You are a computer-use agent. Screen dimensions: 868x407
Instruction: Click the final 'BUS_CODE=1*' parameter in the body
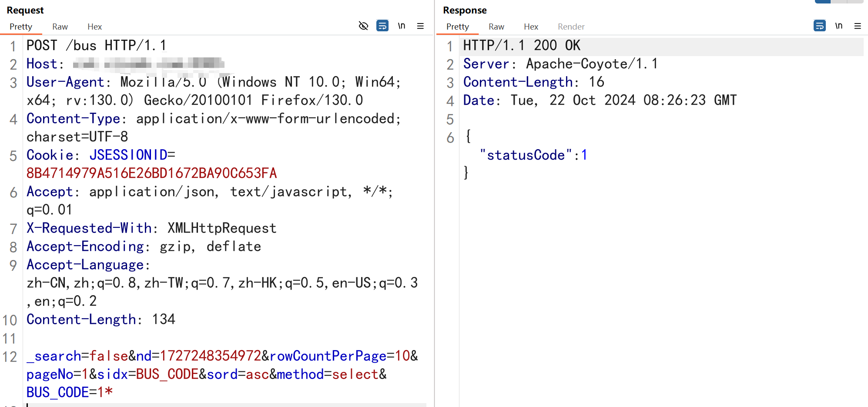70,393
